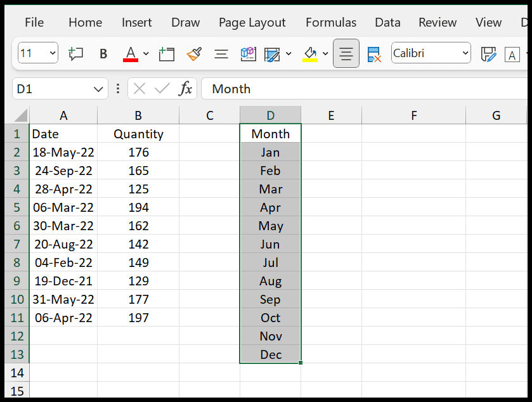Open the Calibri font dropdown
The height and width of the screenshot is (402, 532).
(x=431, y=53)
